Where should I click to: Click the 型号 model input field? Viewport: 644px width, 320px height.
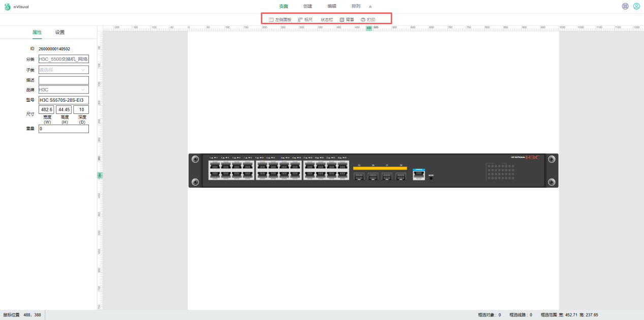(x=64, y=100)
